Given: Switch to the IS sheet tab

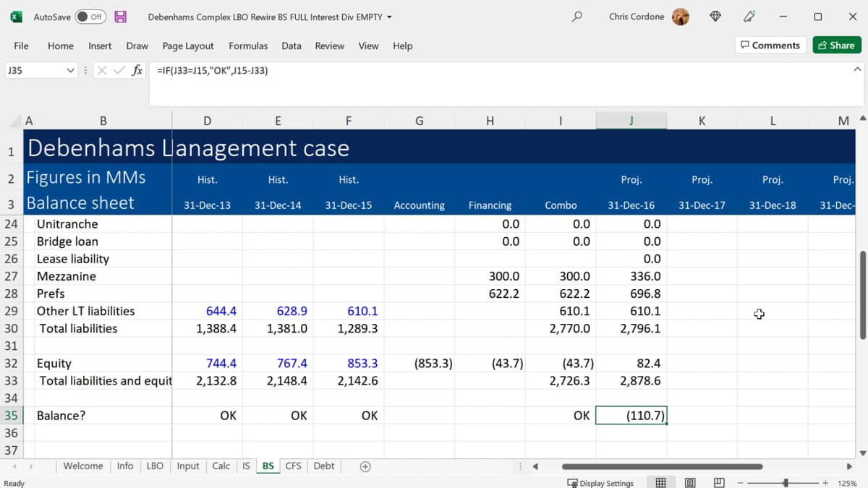Looking at the screenshot, I should [x=246, y=466].
